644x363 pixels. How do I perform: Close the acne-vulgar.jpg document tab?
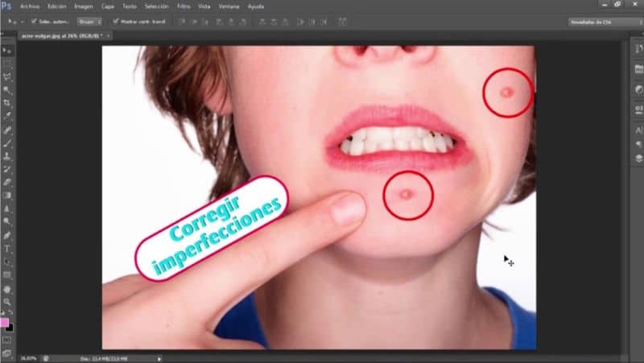tap(108, 36)
